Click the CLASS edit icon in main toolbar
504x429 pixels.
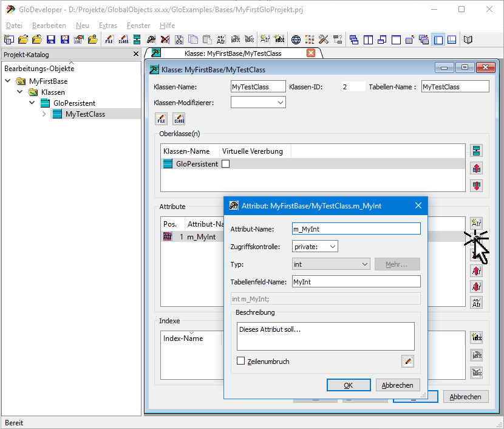123,39
